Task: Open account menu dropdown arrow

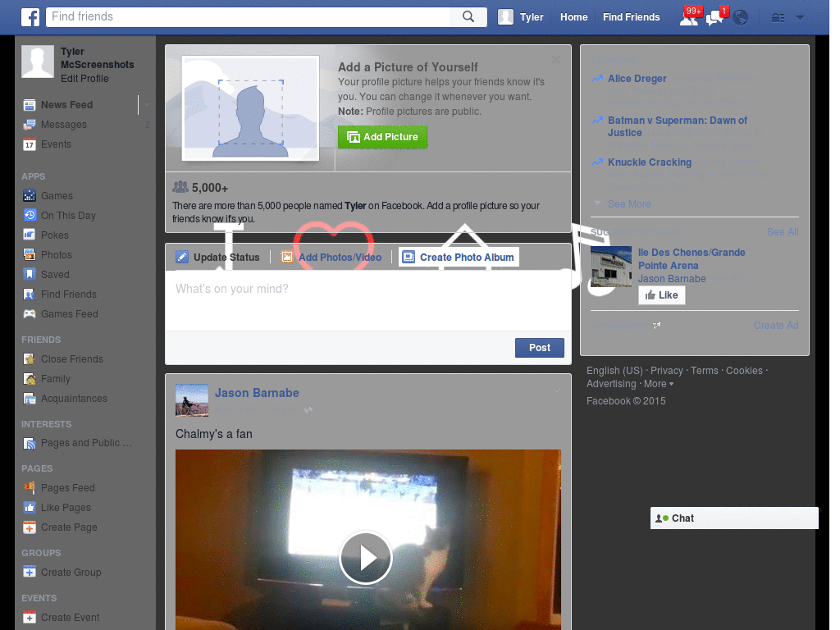Action: 801,18
